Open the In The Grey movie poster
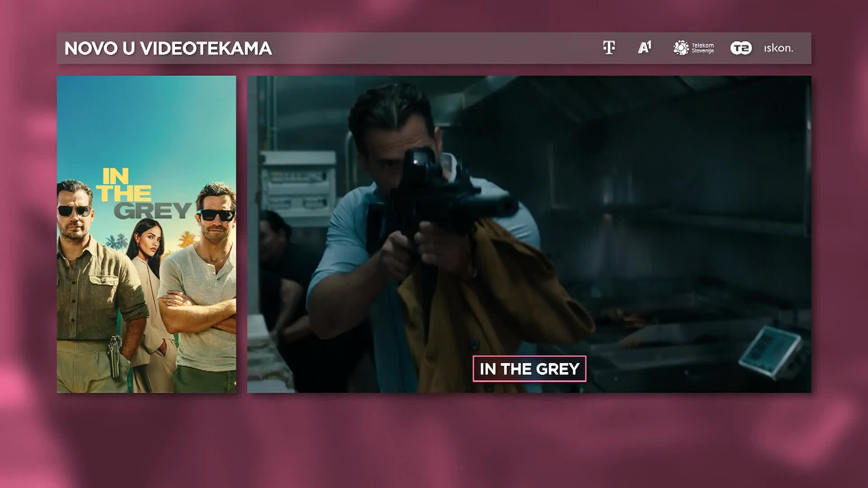This screenshot has width=868, height=488. [x=146, y=234]
